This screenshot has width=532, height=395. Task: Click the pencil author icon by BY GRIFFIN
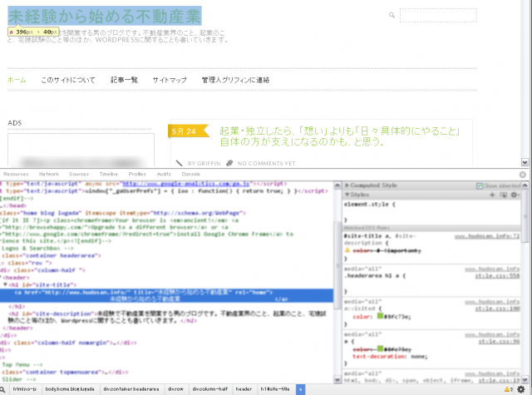(x=180, y=163)
